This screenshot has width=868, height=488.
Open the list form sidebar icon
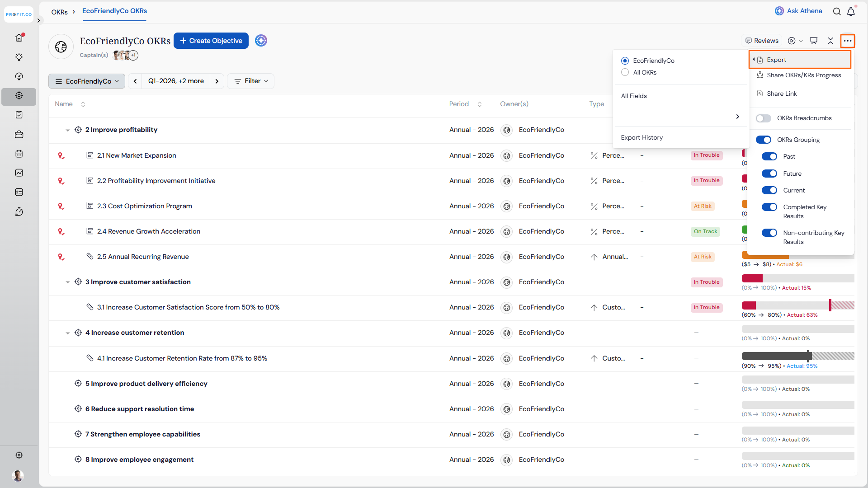point(19,192)
